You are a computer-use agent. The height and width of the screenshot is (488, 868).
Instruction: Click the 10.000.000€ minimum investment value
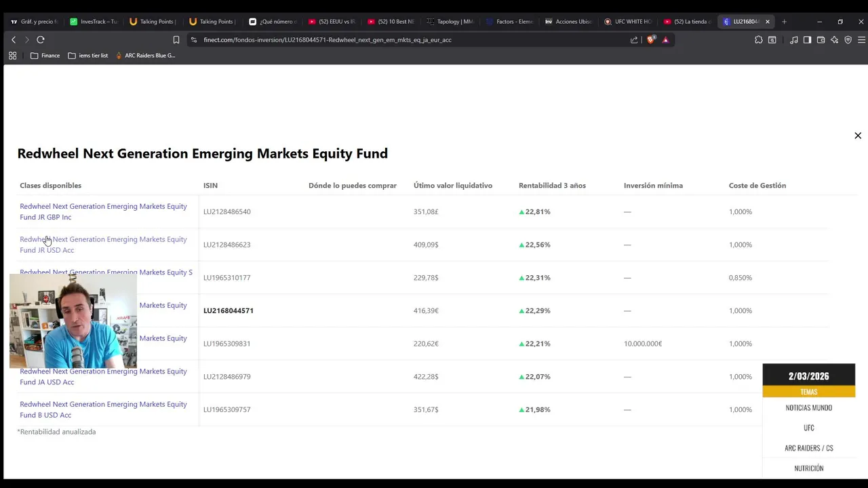643,344
